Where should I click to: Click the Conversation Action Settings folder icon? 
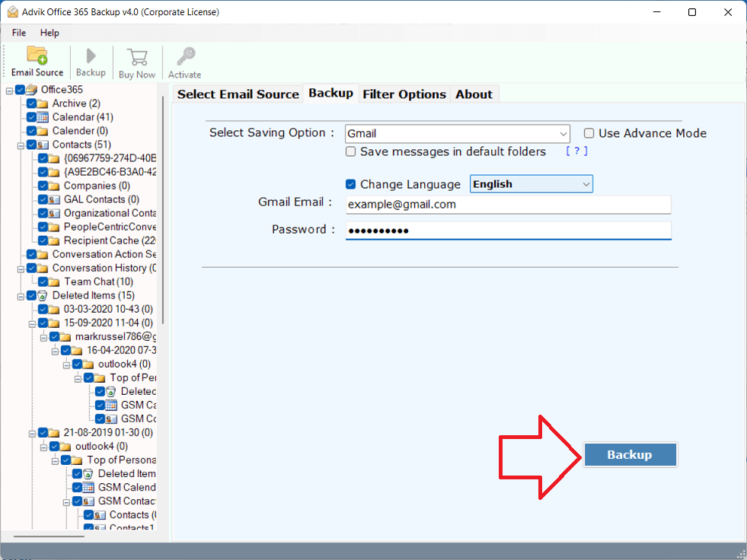(43, 254)
